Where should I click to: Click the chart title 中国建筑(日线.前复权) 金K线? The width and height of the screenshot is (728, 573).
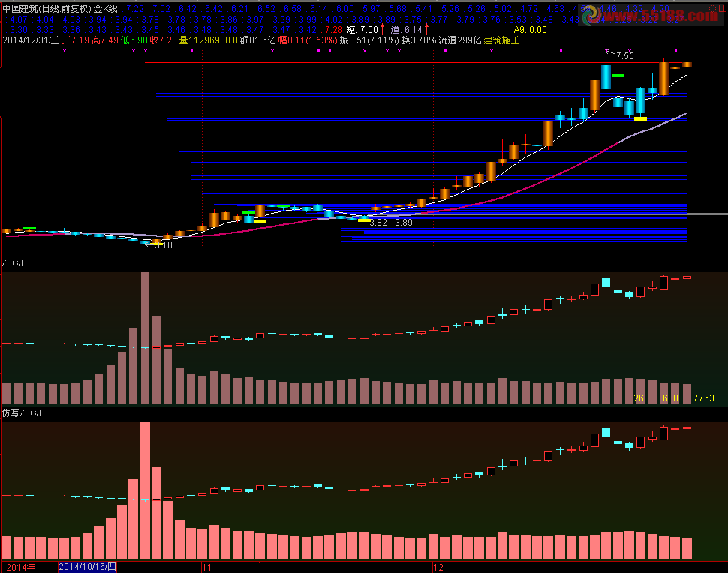point(60,9)
